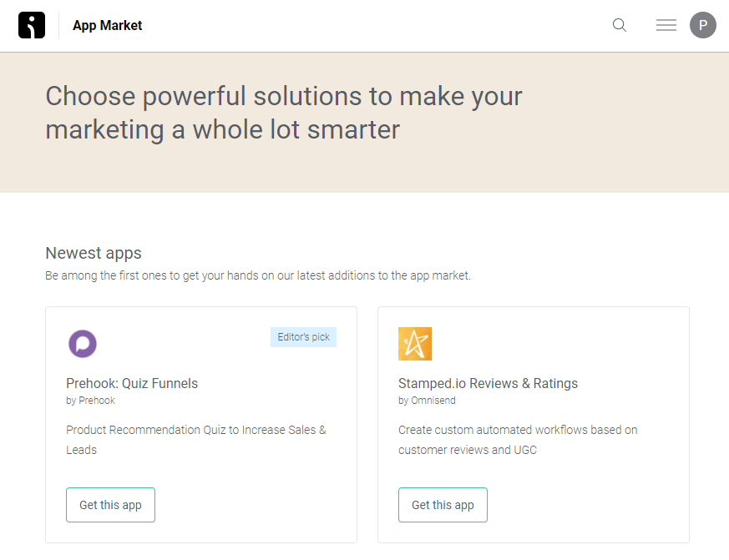Click Stamped.io description about automated workflows
This screenshot has height=560, width=729.
tap(518, 440)
